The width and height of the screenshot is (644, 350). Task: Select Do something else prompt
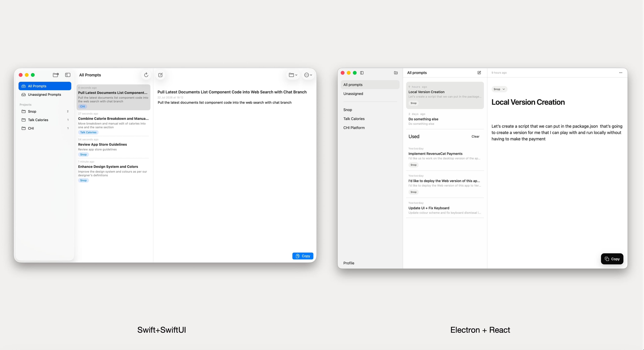pos(445,119)
